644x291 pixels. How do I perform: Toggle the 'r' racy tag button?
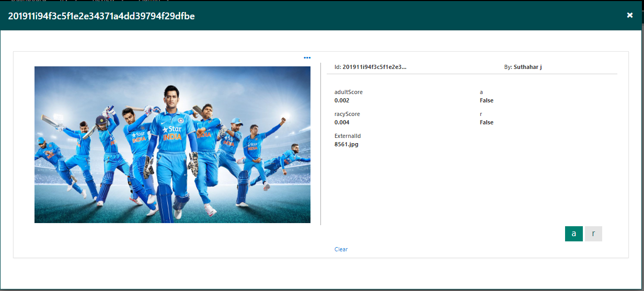pyautogui.click(x=593, y=234)
